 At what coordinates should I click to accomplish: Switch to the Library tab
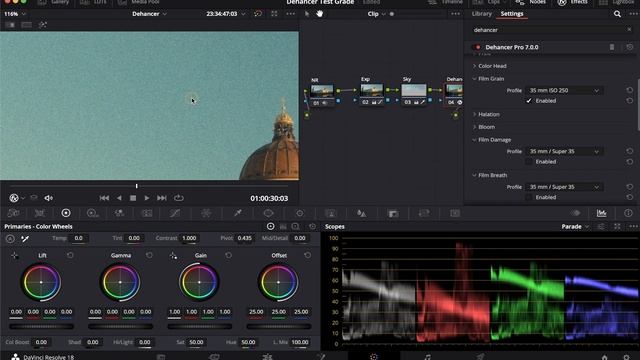click(482, 13)
